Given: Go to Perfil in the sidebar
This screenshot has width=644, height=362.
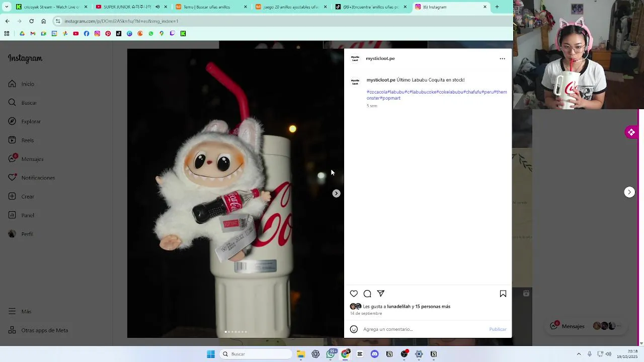Looking at the screenshot, I should (20, 234).
